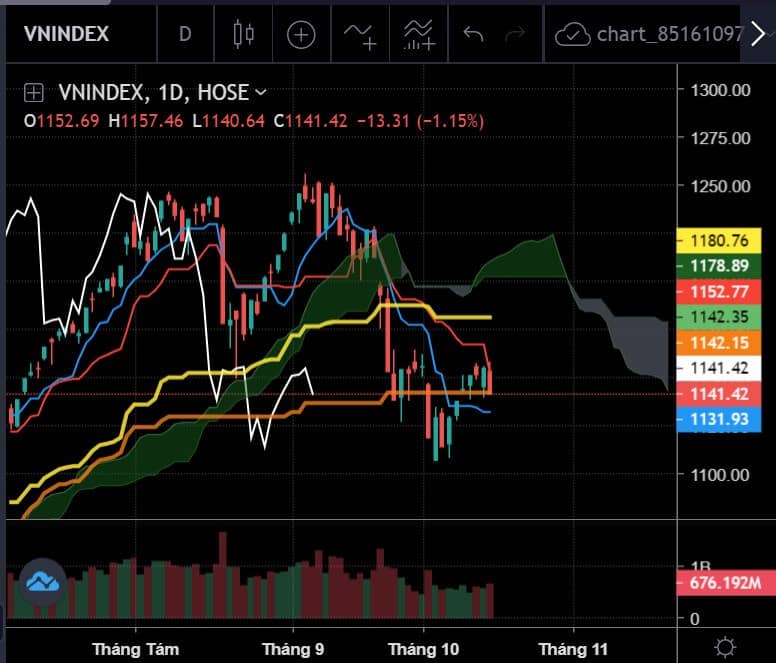Viewport: 776px width, 663px height.
Task: Click the L1140.64 low value
Action: [x=228, y=121]
